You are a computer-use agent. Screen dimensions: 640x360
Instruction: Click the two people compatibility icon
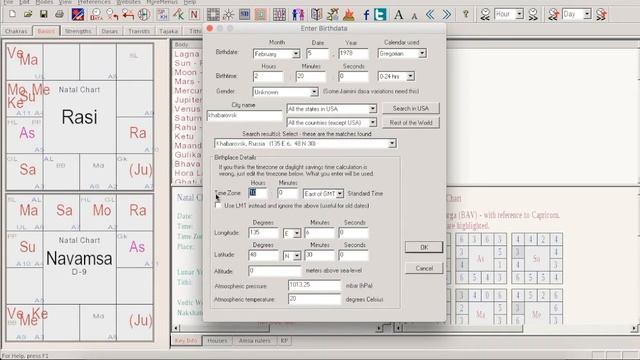pyautogui.click(x=298, y=15)
